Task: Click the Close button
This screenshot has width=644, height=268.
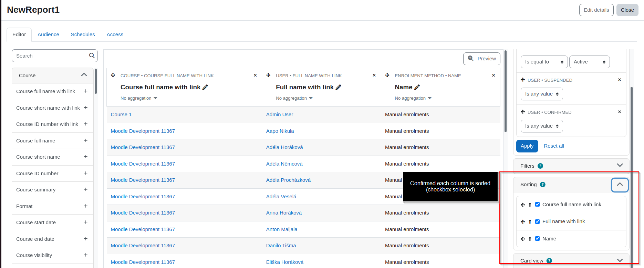Action: [627, 10]
